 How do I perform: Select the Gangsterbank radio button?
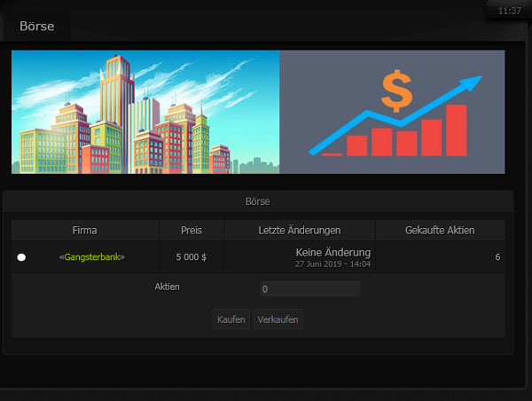point(21,257)
